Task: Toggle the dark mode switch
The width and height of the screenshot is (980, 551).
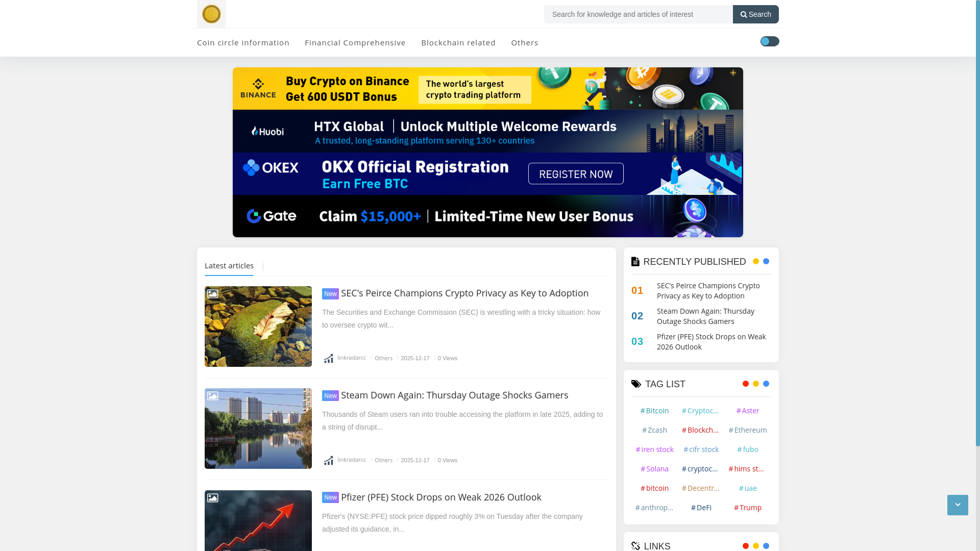Action: click(770, 41)
